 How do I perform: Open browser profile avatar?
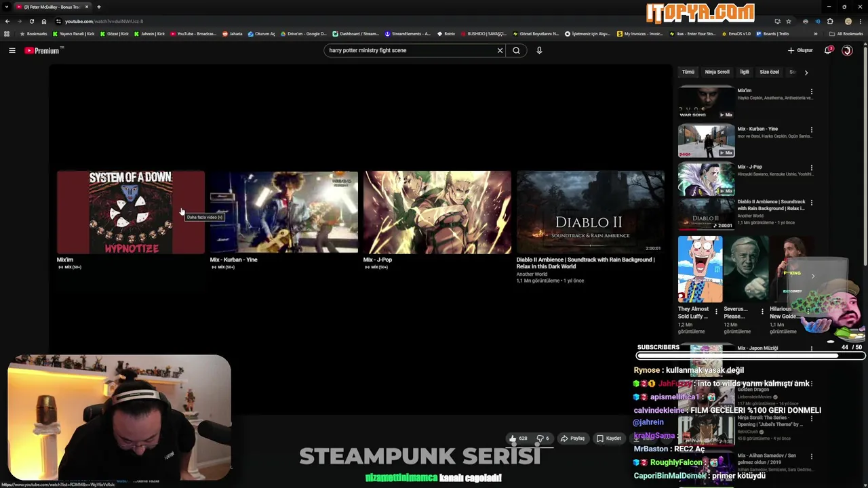(848, 21)
